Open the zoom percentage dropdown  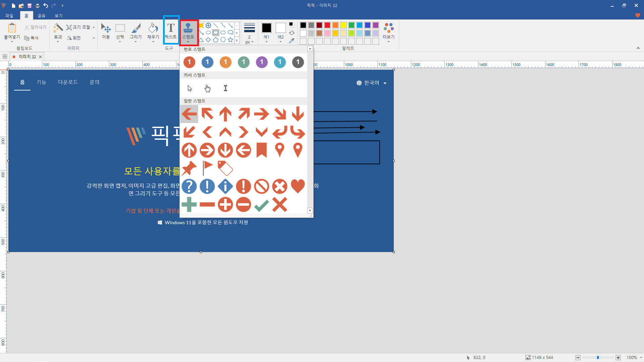click(641, 358)
